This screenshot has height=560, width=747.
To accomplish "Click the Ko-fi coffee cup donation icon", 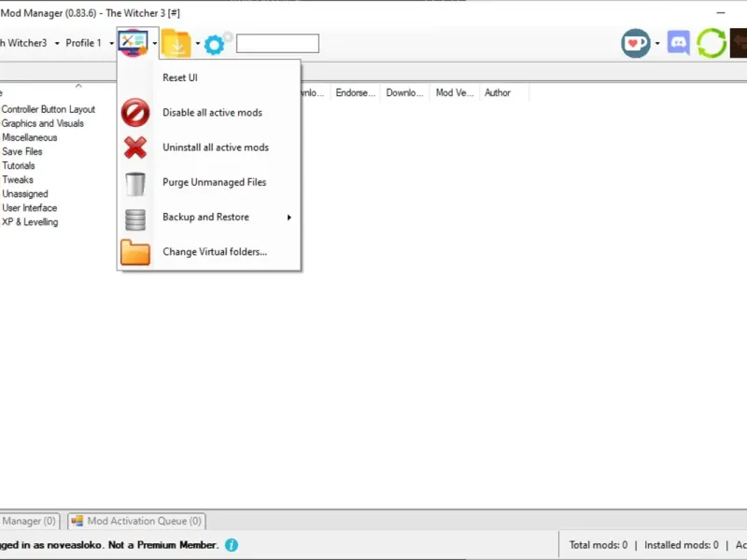I will 636,43.
